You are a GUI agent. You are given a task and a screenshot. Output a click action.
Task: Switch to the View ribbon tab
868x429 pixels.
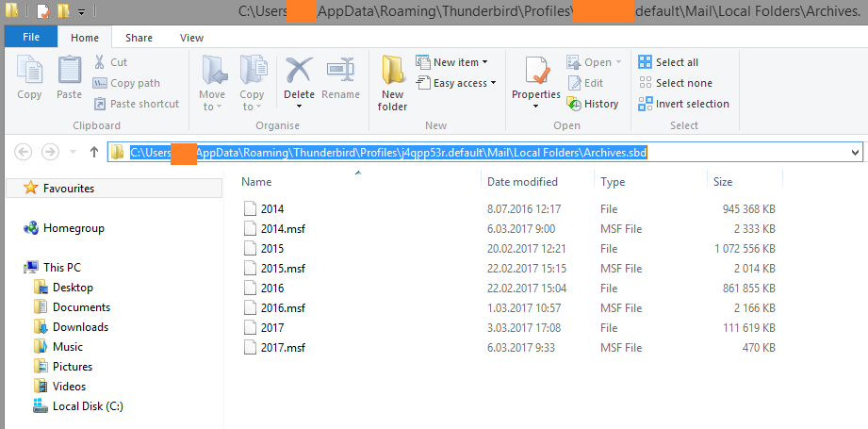coord(191,38)
